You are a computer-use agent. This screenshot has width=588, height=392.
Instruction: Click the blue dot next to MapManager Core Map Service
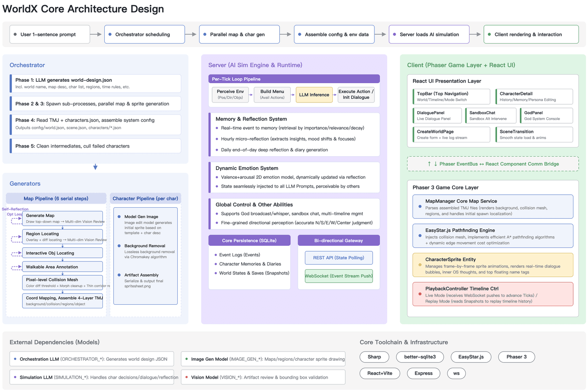coord(420,207)
